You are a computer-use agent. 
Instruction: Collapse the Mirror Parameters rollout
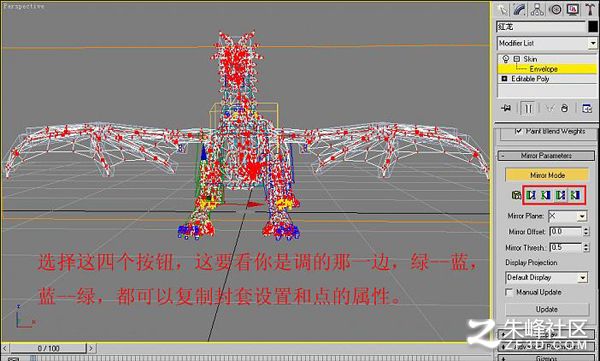(546, 155)
